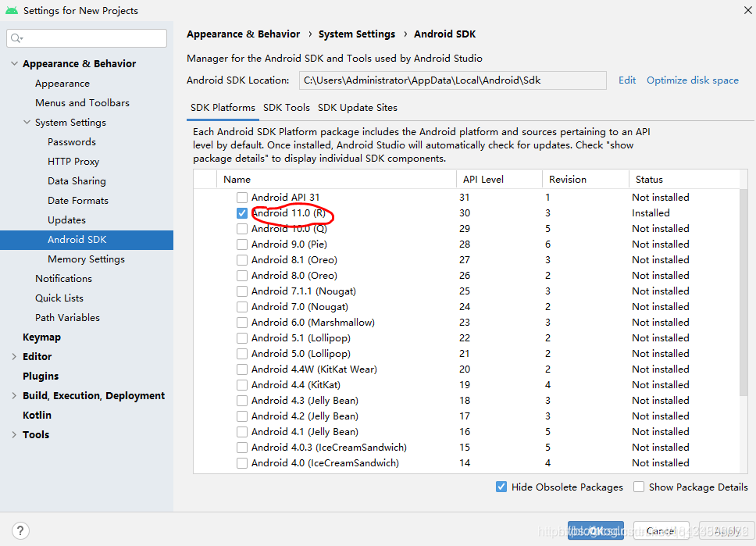
Task: Click the Apply button
Action: (x=726, y=530)
